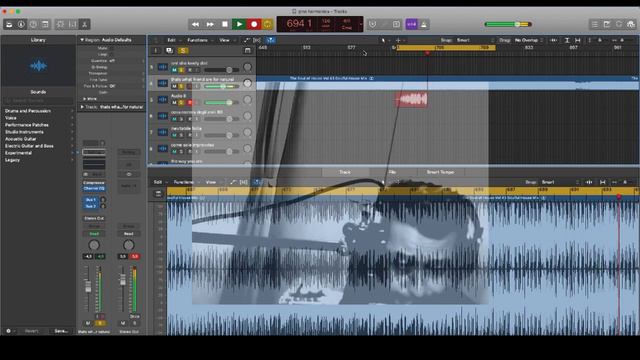The height and width of the screenshot is (360, 640).
Task: Toggle Show Automation in Tracks menu bar
Action: 246,40
